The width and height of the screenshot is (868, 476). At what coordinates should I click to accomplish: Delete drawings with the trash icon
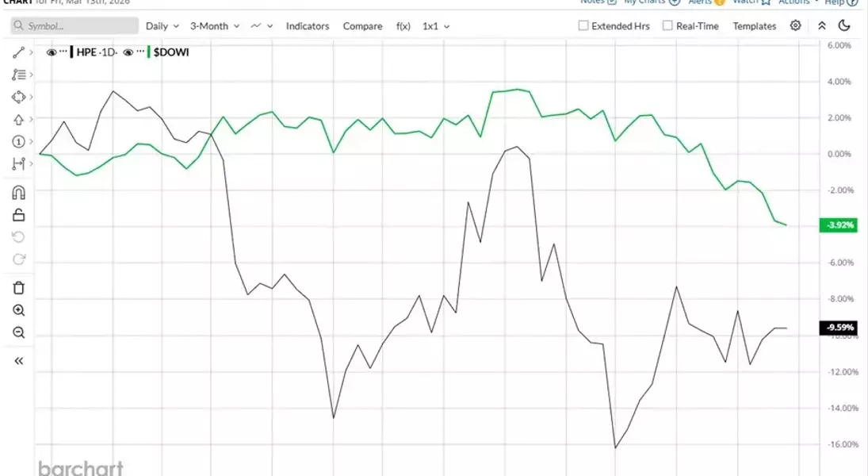tap(19, 288)
